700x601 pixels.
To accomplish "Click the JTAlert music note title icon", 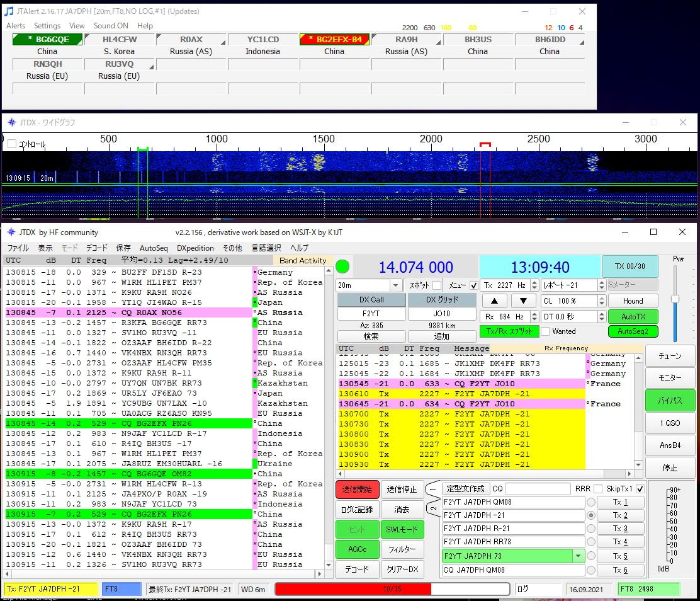I will coord(9,11).
